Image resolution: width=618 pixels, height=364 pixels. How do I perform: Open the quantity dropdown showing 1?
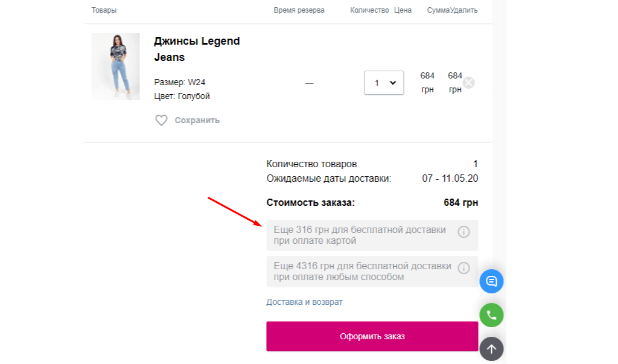pos(384,83)
